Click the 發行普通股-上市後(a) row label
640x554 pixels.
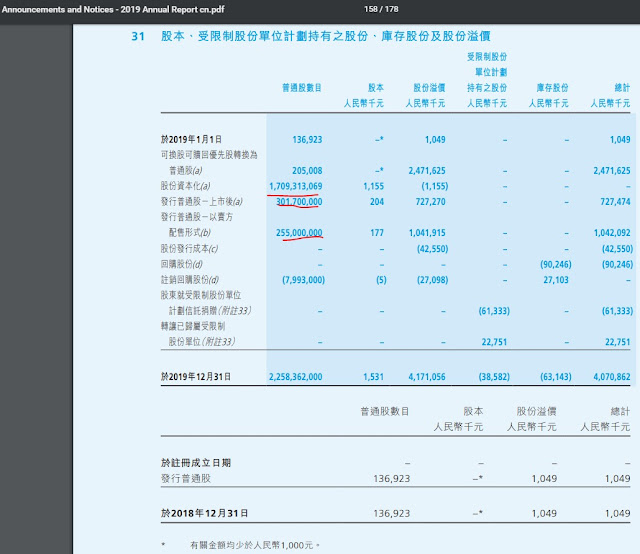(202, 202)
